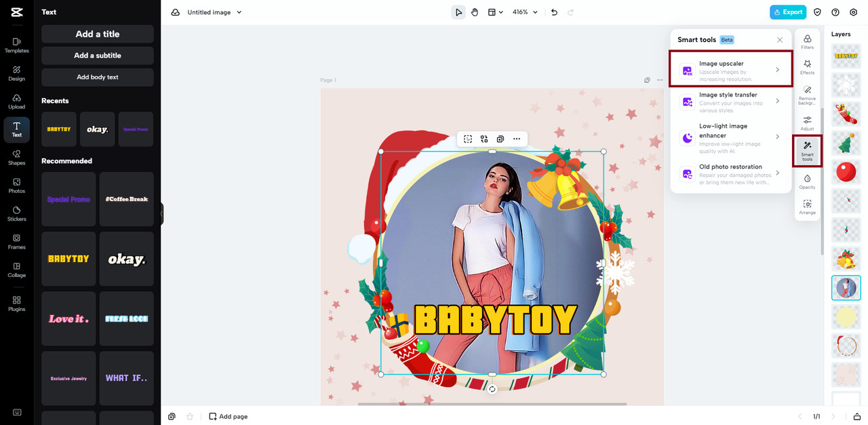The width and height of the screenshot is (868, 425).
Task: Choose okay. recommended text preset
Action: [x=127, y=259]
